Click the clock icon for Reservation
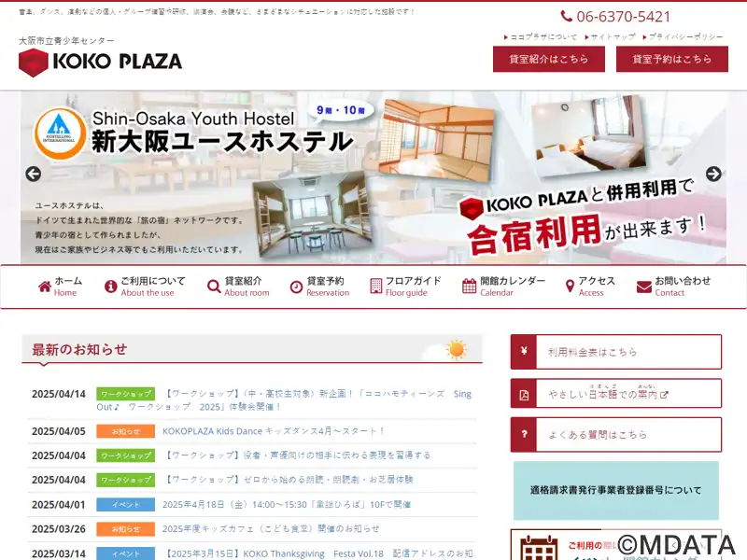The width and height of the screenshot is (747, 560). click(296, 287)
